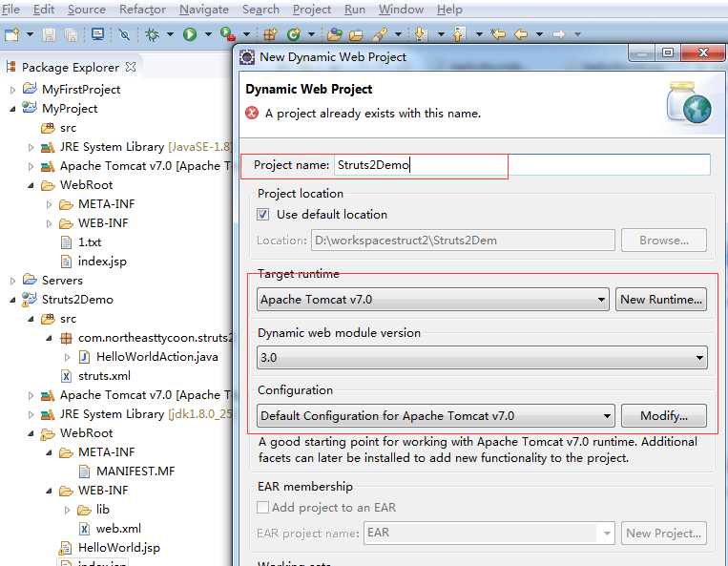Click the New Dynamic Web Project title icon
The width and height of the screenshot is (728, 566).
pos(246,57)
